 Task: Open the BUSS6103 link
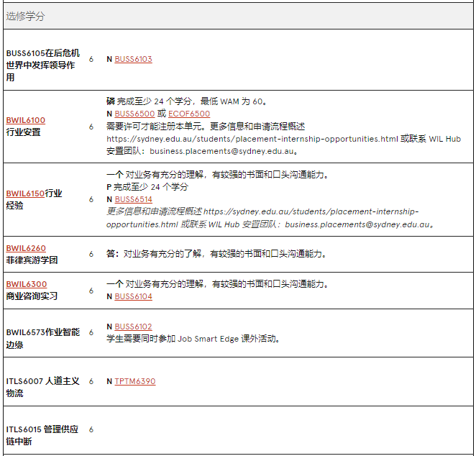click(x=133, y=59)
